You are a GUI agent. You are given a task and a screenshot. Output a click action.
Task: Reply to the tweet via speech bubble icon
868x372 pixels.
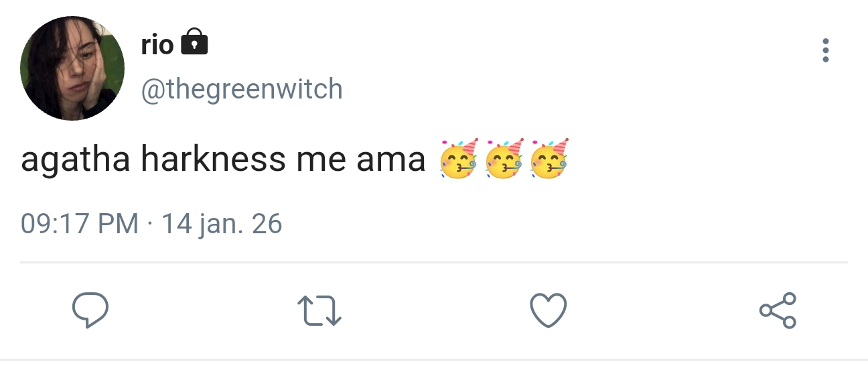click(90, 310)
